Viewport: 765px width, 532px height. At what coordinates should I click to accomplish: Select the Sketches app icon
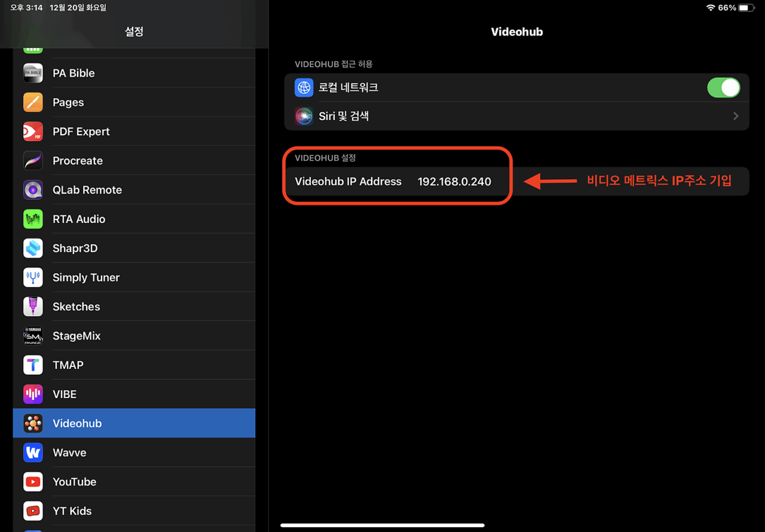tap(33, 307)
